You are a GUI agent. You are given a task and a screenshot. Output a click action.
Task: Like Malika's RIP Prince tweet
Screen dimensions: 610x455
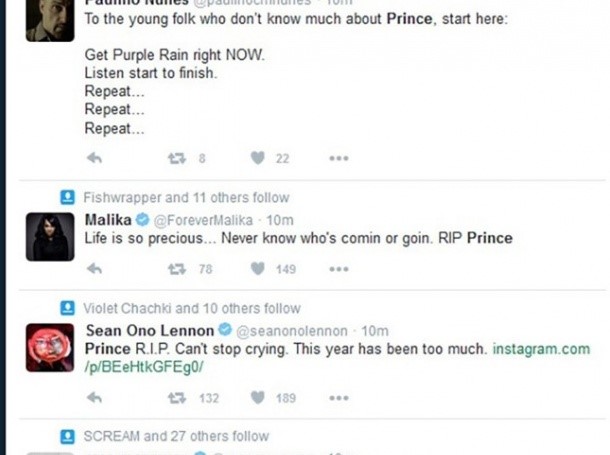(257, 268)
